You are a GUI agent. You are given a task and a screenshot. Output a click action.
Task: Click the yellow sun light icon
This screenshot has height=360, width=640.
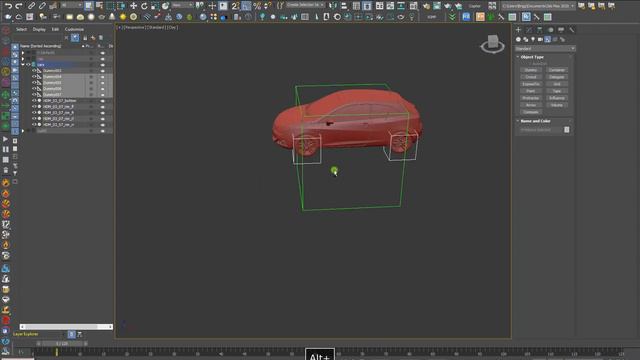(x=123, y=17)
